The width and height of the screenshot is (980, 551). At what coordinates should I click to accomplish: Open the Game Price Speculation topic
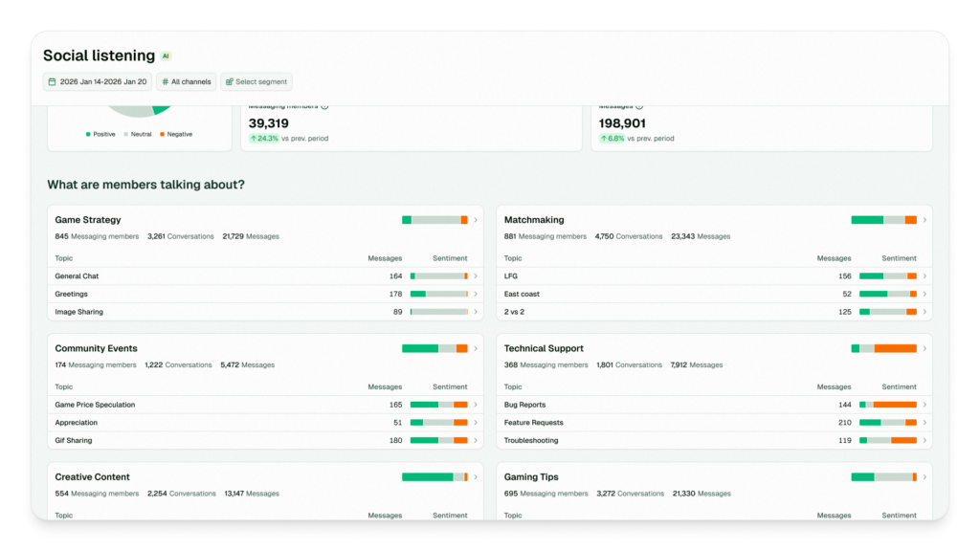[95, 405]
